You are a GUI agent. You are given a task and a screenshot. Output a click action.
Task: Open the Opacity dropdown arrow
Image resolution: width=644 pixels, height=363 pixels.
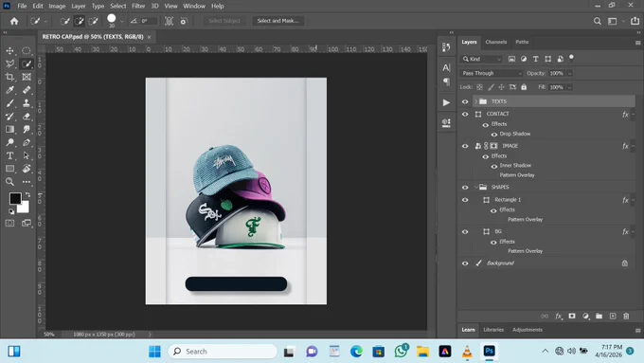click(569, 74)
